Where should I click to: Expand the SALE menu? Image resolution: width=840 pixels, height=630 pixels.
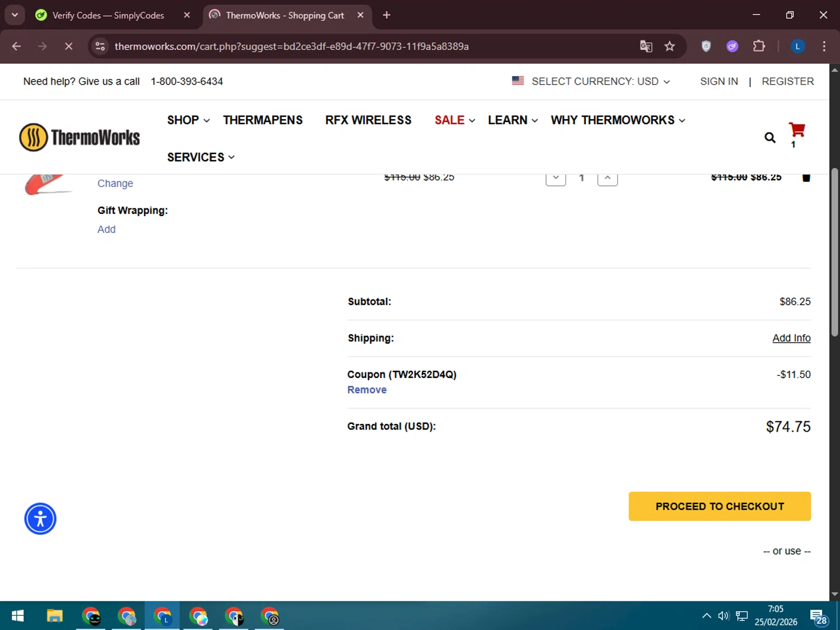coord(455,120)
